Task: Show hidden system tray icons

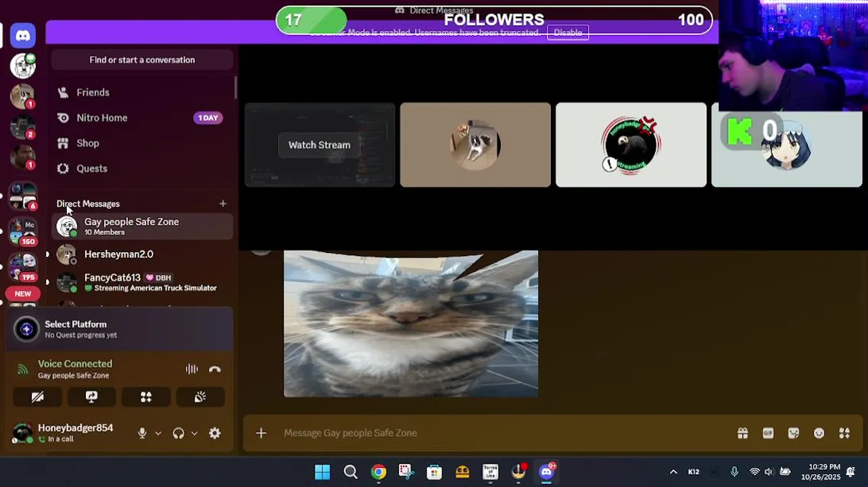Action: click(x=673, y=471)
